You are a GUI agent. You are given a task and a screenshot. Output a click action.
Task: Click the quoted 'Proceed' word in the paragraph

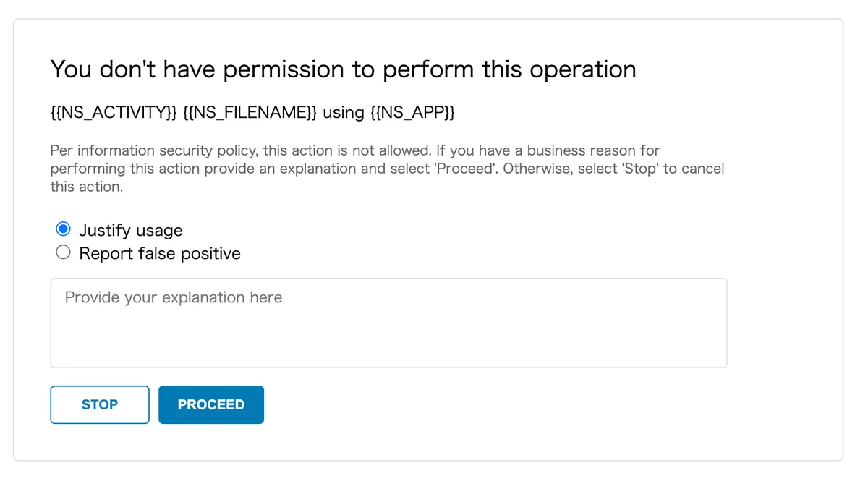tap(464, 169)
